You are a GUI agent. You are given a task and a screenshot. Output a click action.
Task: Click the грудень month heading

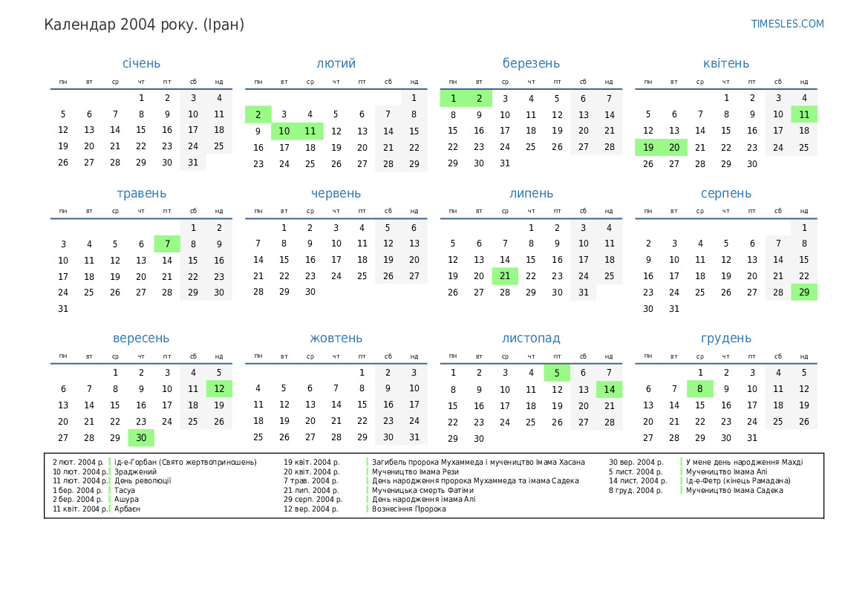pyautogui.click(x=725, y=339)
